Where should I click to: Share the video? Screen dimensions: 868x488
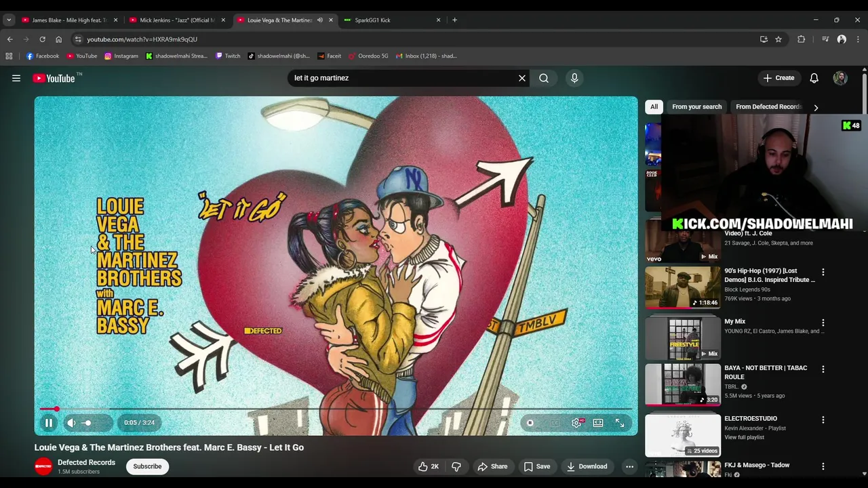click(493, 466)
